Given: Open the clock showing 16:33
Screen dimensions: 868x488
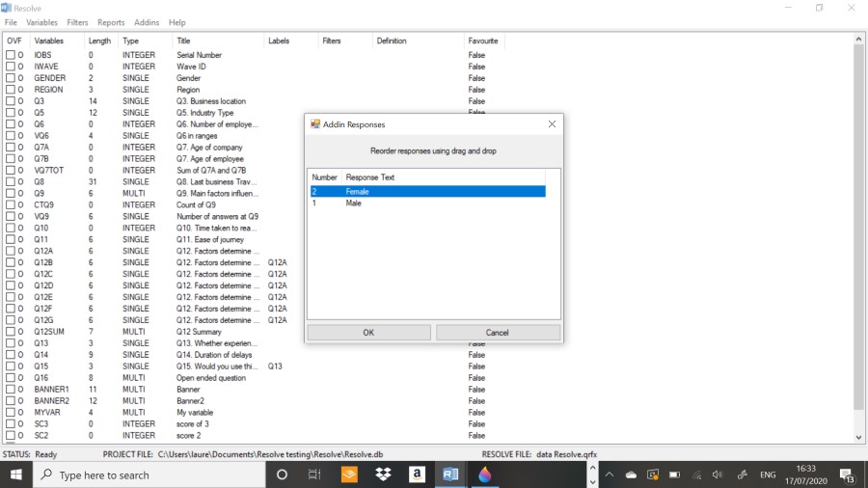Looking at the screenshot, I should pos(806,474).
